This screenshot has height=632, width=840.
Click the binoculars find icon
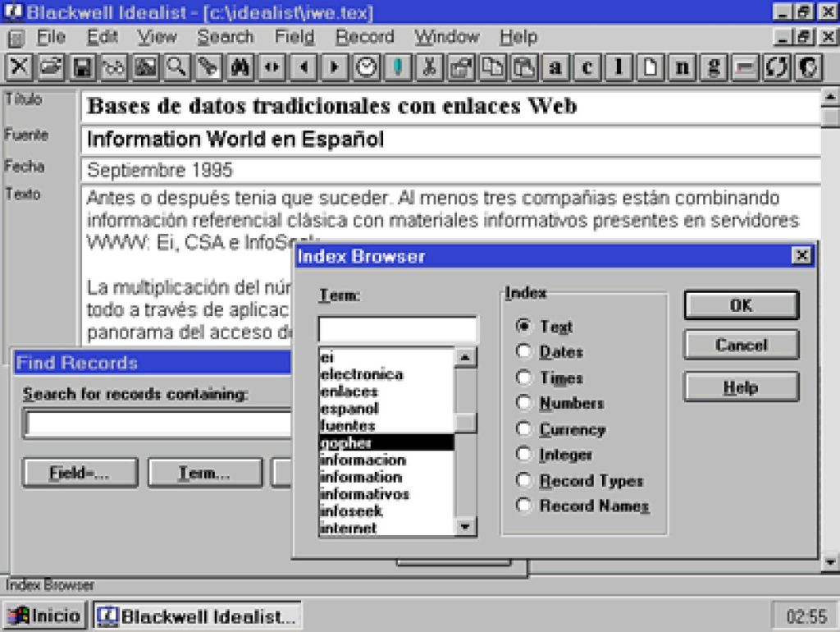point(240,67)
